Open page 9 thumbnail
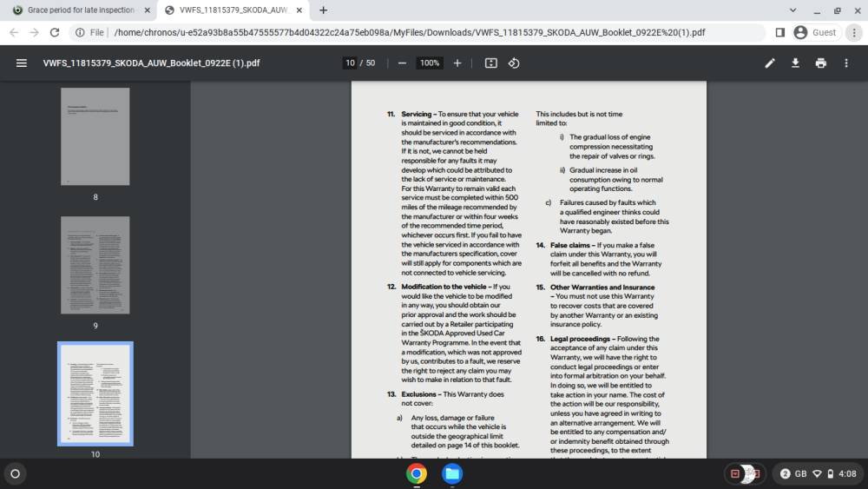The height and width of the screenshot is (489, 868). pos(95,265)
